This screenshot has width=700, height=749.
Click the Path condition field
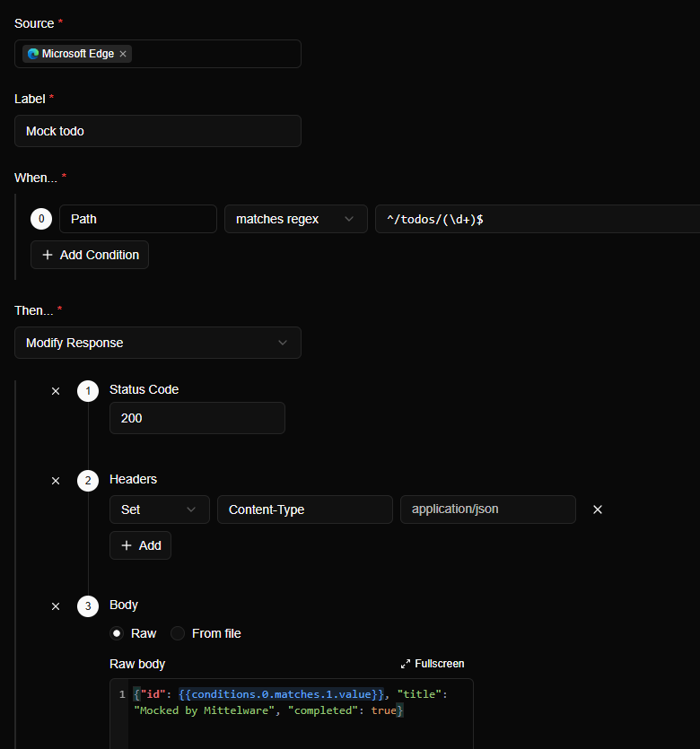(x=138, y=219)
